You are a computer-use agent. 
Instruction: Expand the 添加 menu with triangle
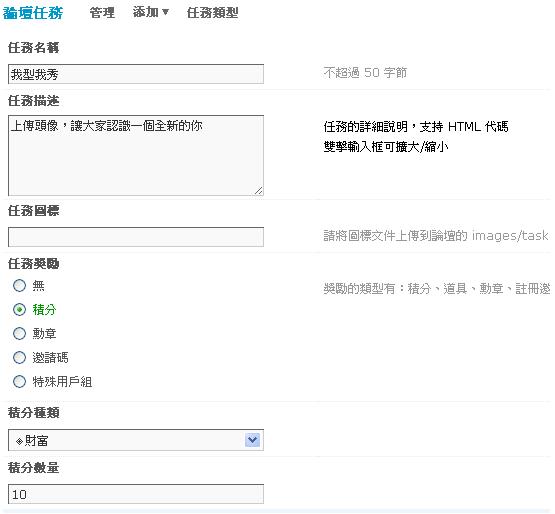click(151, 12)
